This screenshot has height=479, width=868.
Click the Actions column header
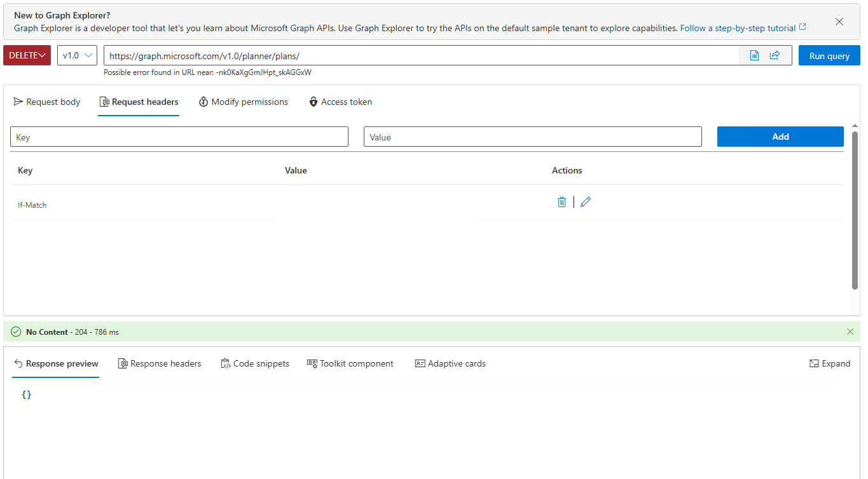[x=567, y=170]
